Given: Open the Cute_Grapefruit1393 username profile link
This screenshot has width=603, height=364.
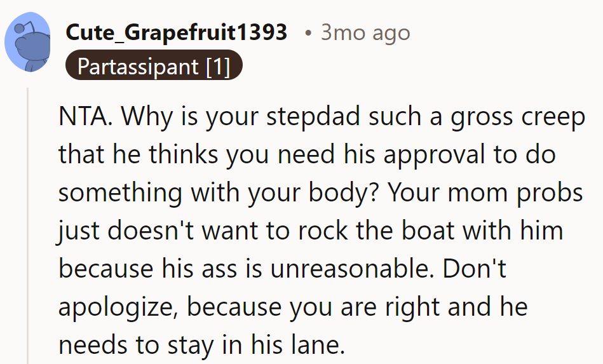Looking at the screenshot, I should (176, 32).
